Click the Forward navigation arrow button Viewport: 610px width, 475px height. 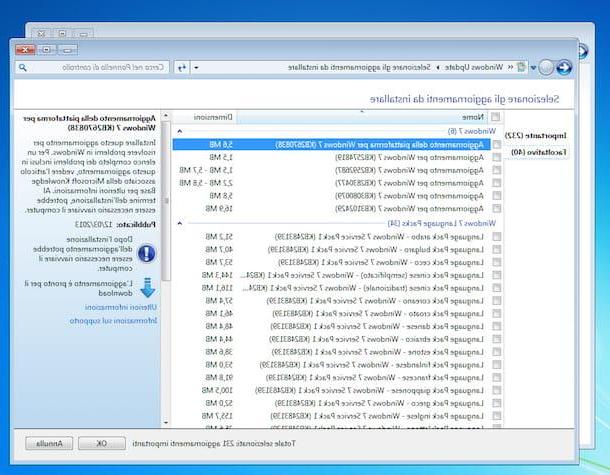[546, 68]
